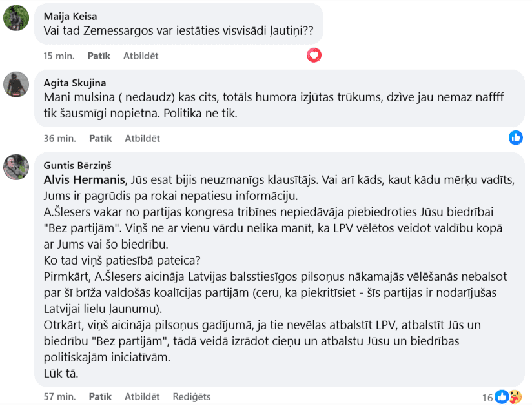Show the 16 reactions count list
The width and height of the screenshot is (532, 406).
[487, 398]
